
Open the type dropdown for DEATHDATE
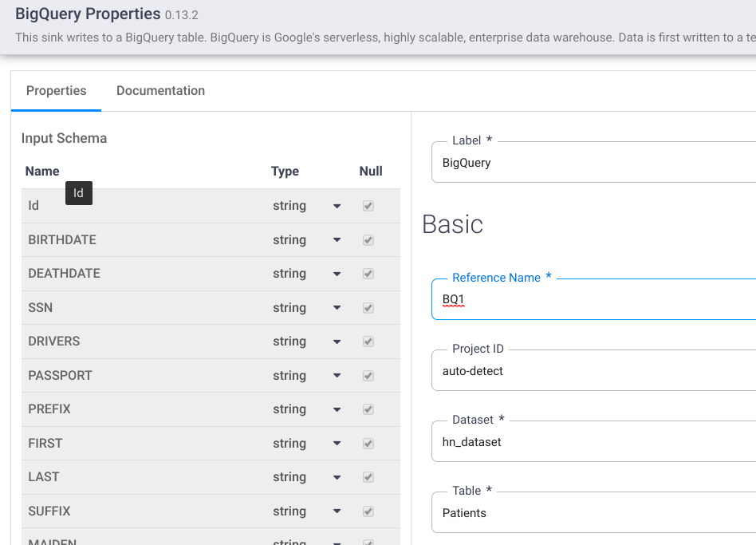pyautogui.click(x=337, y=274)
